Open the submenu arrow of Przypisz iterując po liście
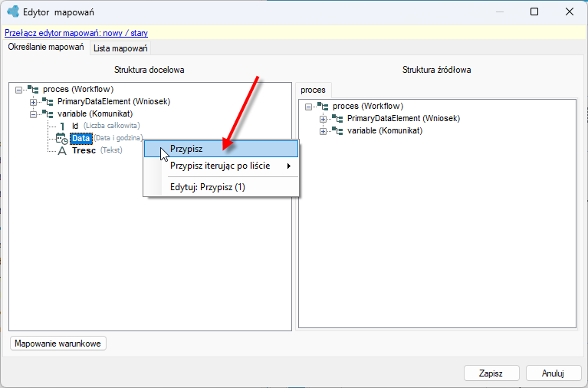This screenshot has height=388, width=588. pyautogui.click(x=289, y=166)
